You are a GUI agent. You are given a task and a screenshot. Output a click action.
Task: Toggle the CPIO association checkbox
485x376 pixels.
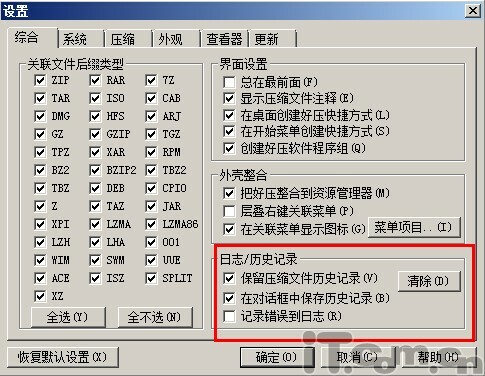pyautogui.click(x=151, y=188)
